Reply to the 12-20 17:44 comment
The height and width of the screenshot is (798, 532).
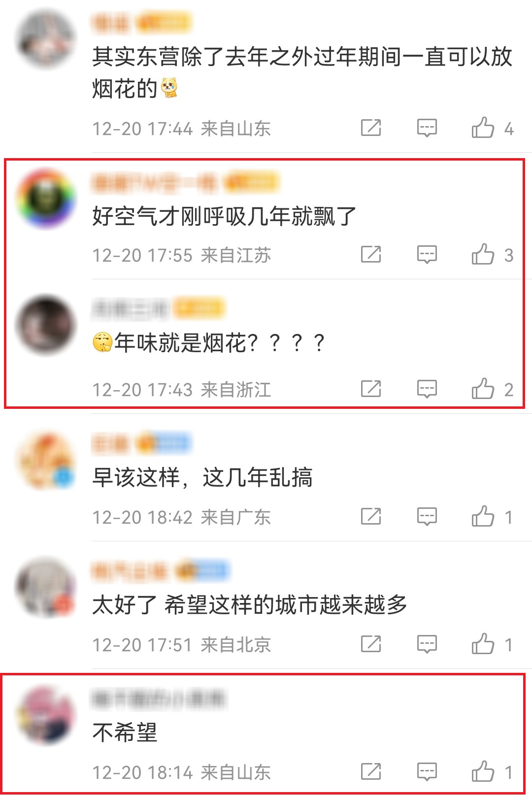point(427,128)
